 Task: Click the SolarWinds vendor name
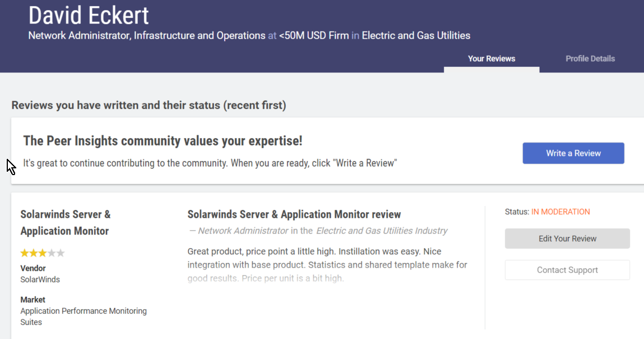(40, 280)
